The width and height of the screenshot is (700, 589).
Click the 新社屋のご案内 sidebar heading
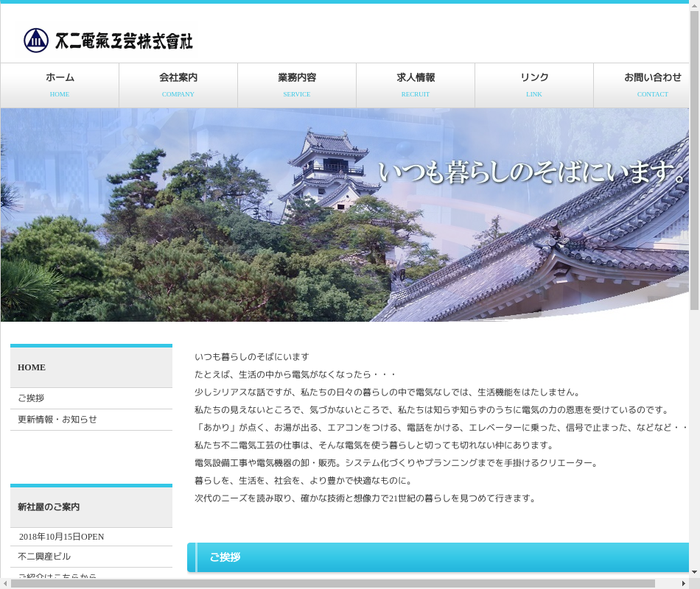(49, 507)
